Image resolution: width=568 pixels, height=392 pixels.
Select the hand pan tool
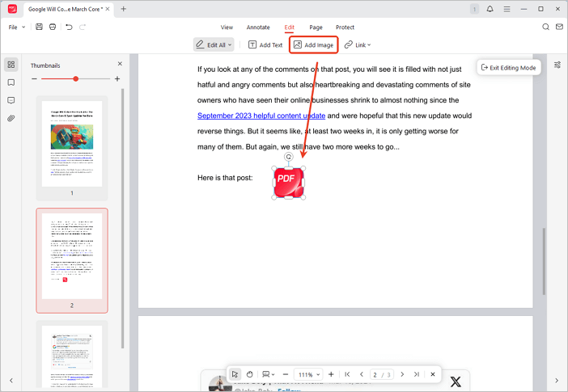point(249,374)
